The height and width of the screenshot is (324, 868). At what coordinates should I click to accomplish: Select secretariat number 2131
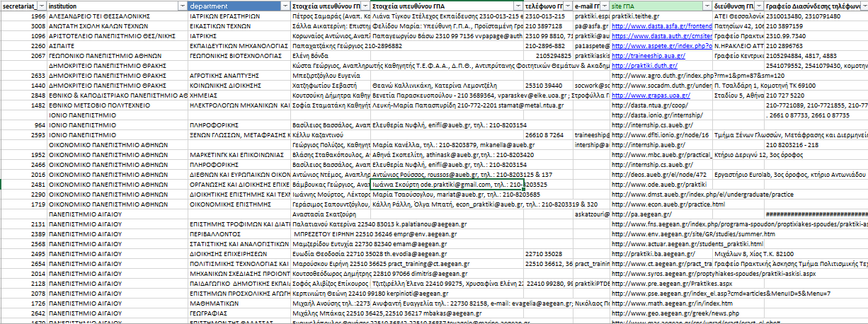point(24,223)
